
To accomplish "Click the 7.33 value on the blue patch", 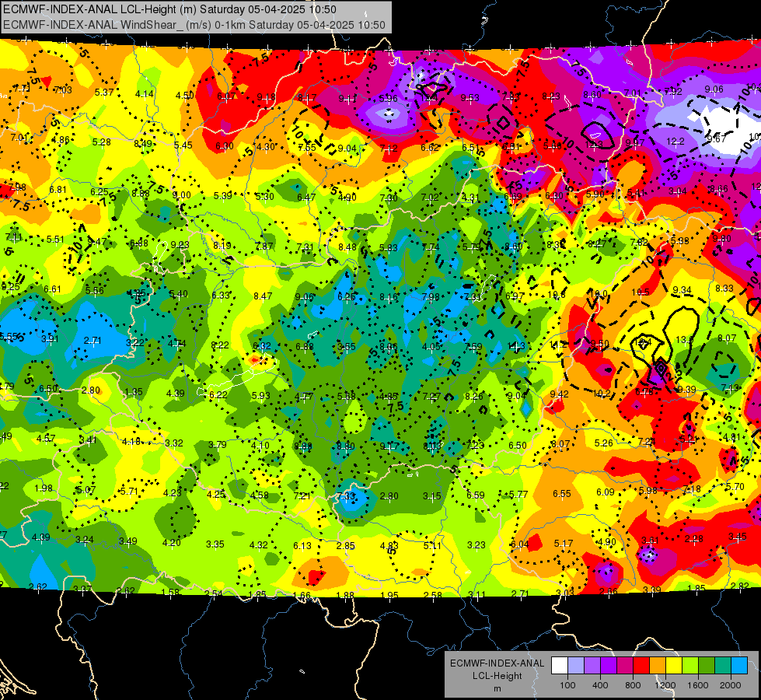I will tap(346, 496).
